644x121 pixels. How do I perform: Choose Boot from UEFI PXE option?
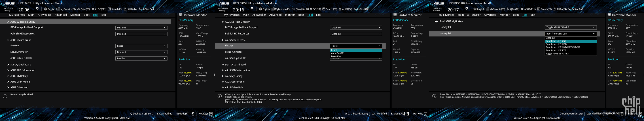click(571, 50)
